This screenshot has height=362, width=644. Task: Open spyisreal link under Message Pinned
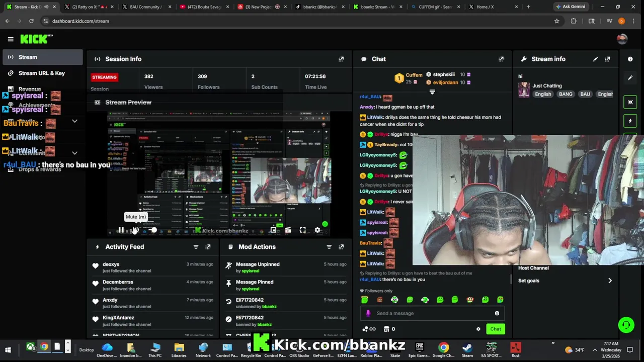point(250,289)
